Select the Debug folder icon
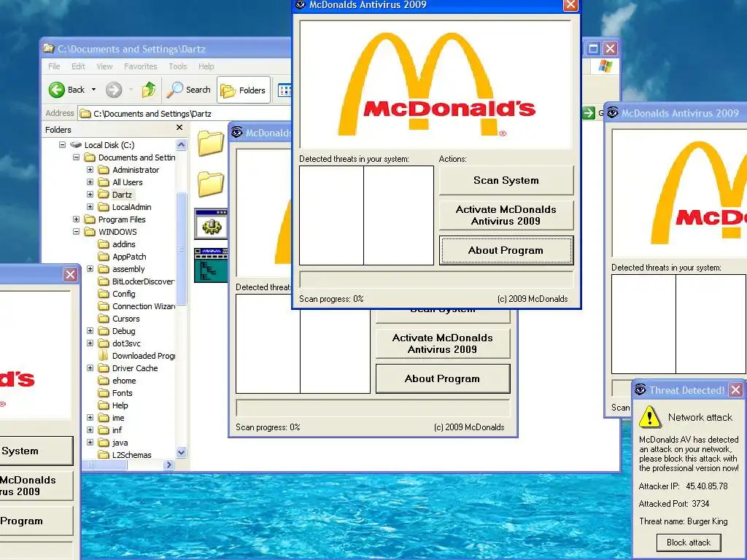 pos(104,331)
